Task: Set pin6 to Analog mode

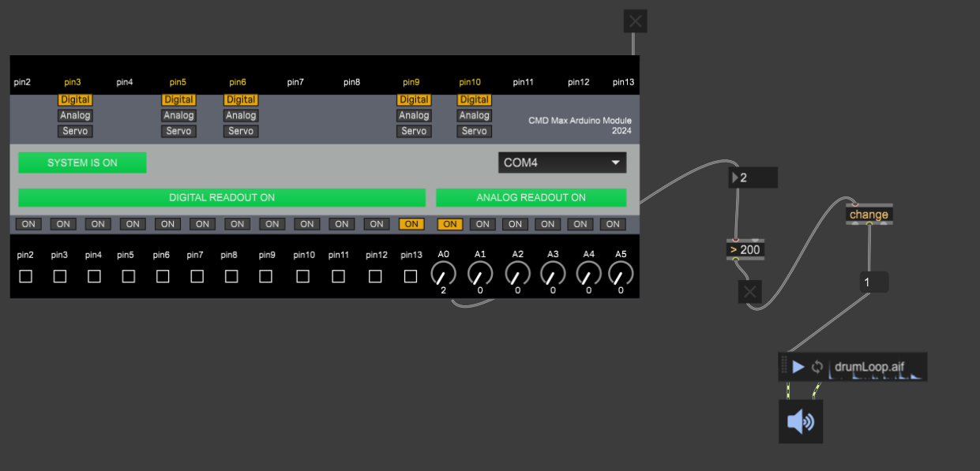Action: pos(241,115)
